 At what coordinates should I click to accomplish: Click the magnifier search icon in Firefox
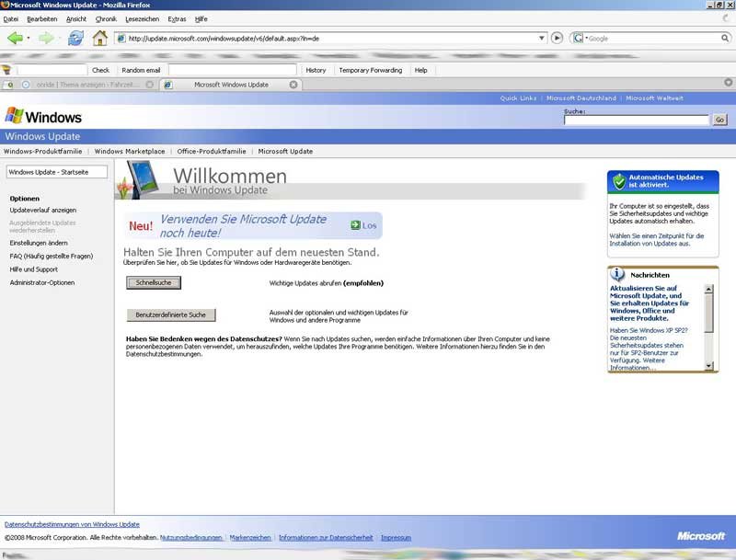(725, 38)
